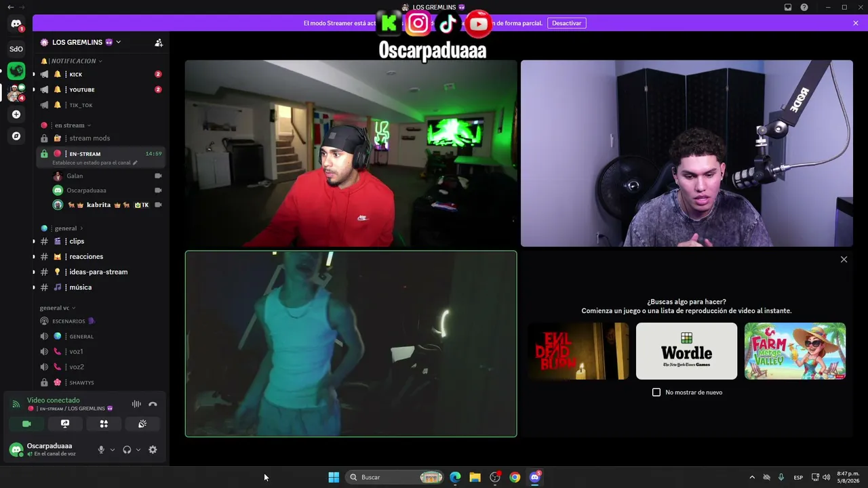Screen dimensions: 868x488
Task: Collapse the 'general vc' category
Action: [x=58, y=308]
